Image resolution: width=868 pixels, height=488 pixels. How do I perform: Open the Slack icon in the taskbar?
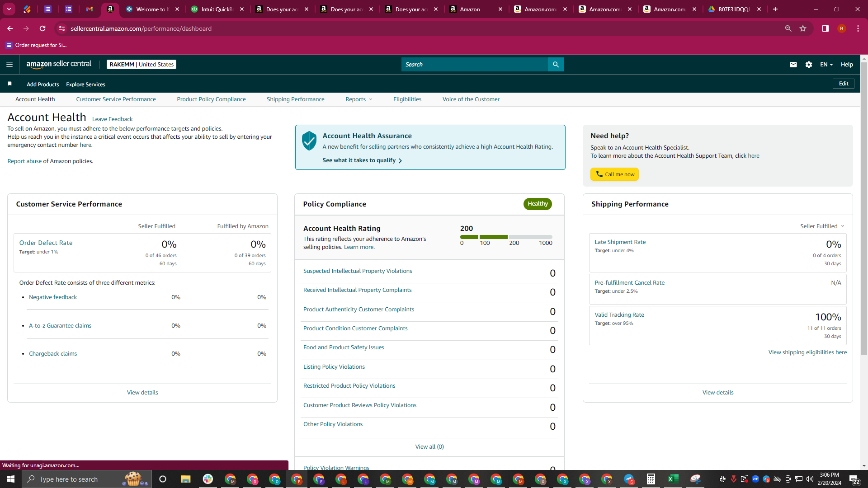coord(208,479)
